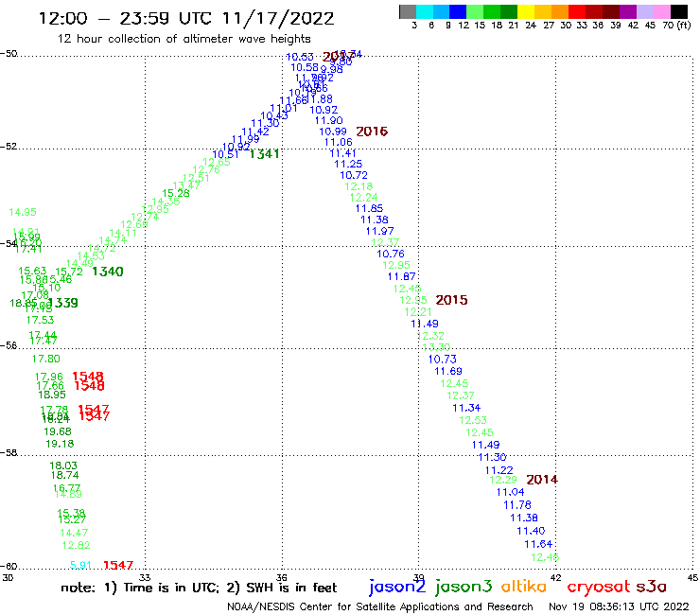Click the wave height value '12.18'

359,186
